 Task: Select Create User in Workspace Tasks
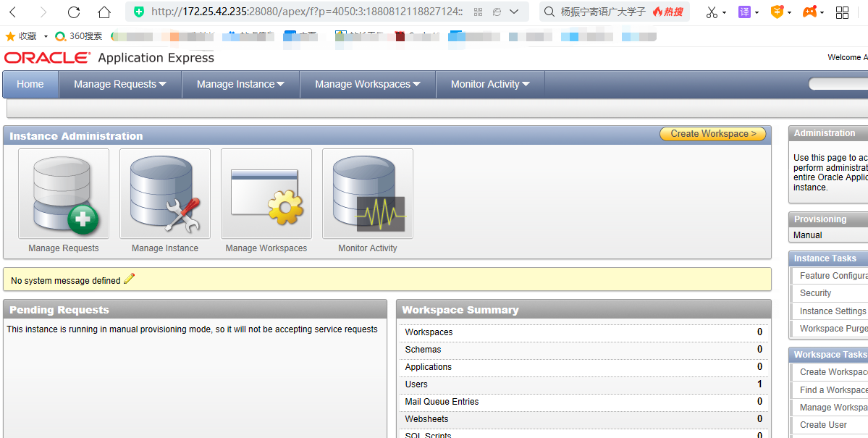click(x=823, y=424)
